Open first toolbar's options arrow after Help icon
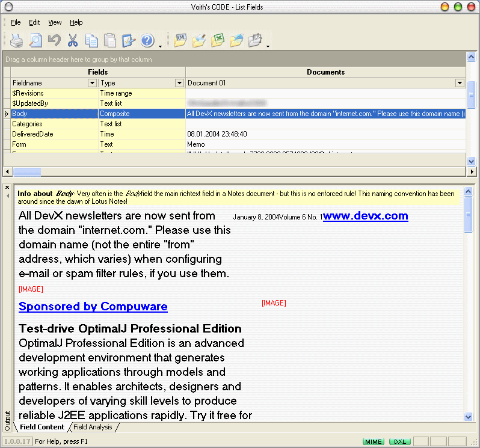The height and width of the screenshot is (448, 480). pyautogui.click(x=160, y=46)
